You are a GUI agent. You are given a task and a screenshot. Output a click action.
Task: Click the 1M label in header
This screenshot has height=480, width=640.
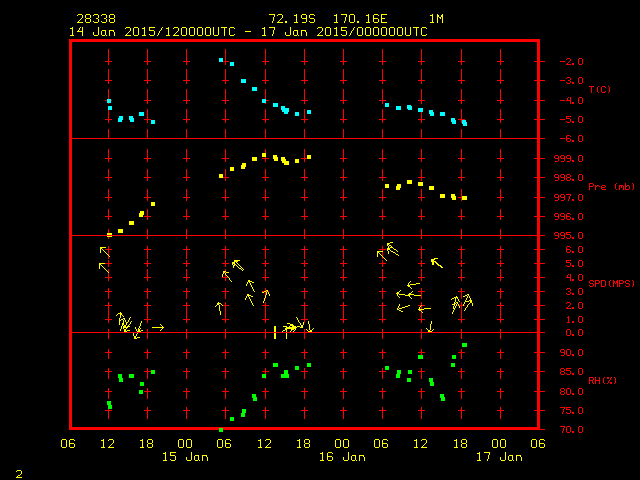click(x=436, y=19)
